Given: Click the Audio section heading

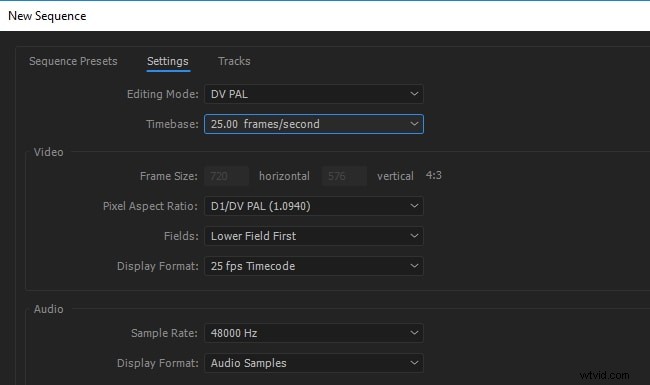Looking at the screenshot, I should pos(49,309).
